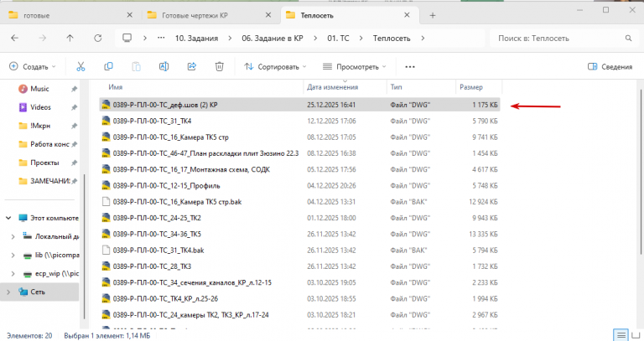Navigate to 10. Задания breadcrumb
This screenshot has height=341, width=644.
pos(196,39)
